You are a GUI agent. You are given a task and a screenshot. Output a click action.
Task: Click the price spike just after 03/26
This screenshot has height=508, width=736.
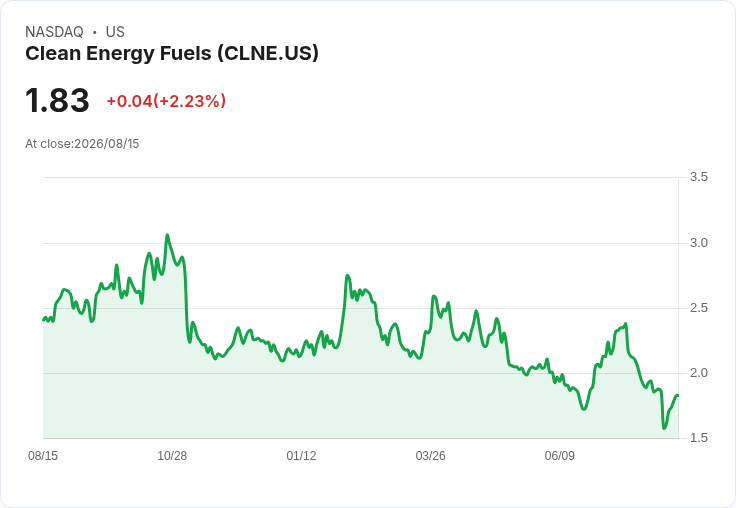[x=434, y=296]
